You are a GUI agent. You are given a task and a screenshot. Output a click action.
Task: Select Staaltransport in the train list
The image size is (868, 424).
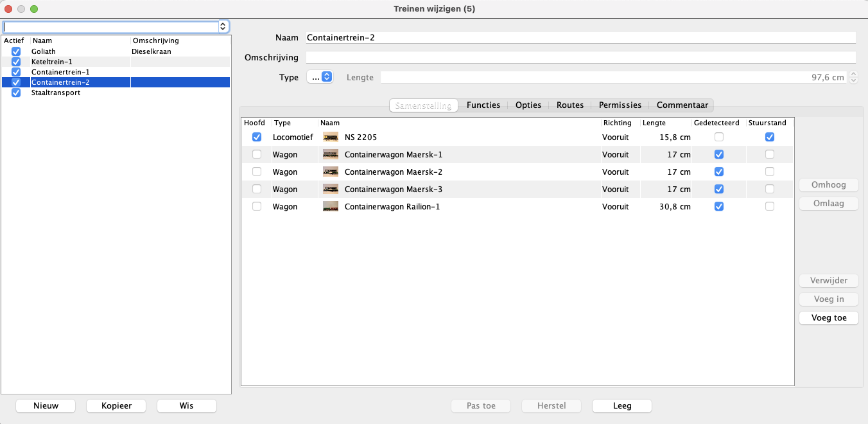click(x=56, y=93)
